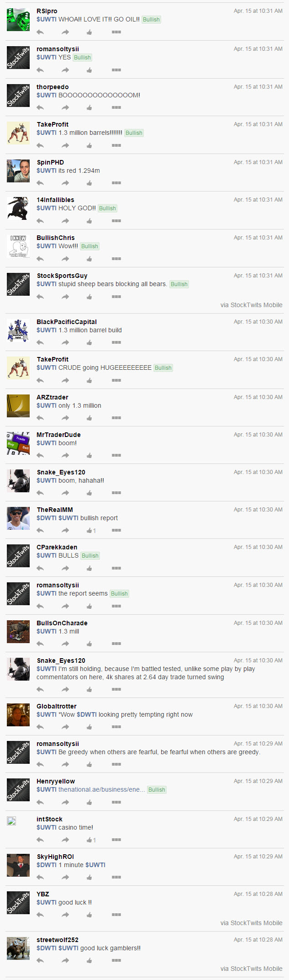Open the username 14Infallibles

tap(55, 200)
